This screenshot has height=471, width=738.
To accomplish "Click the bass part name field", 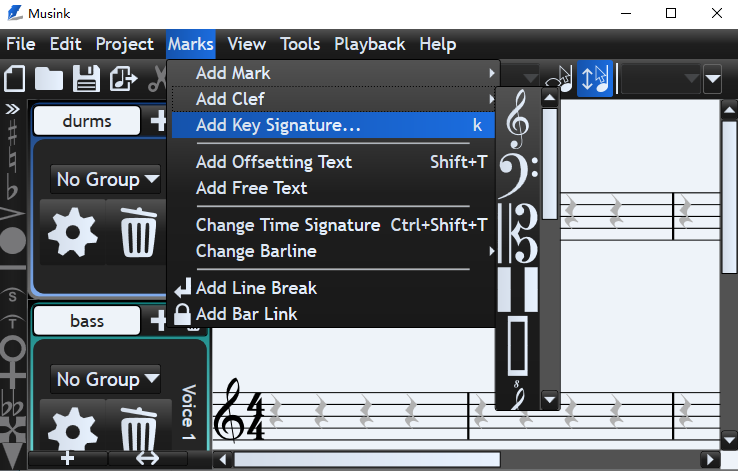I will pyautogui.click(x=87, y=321).
